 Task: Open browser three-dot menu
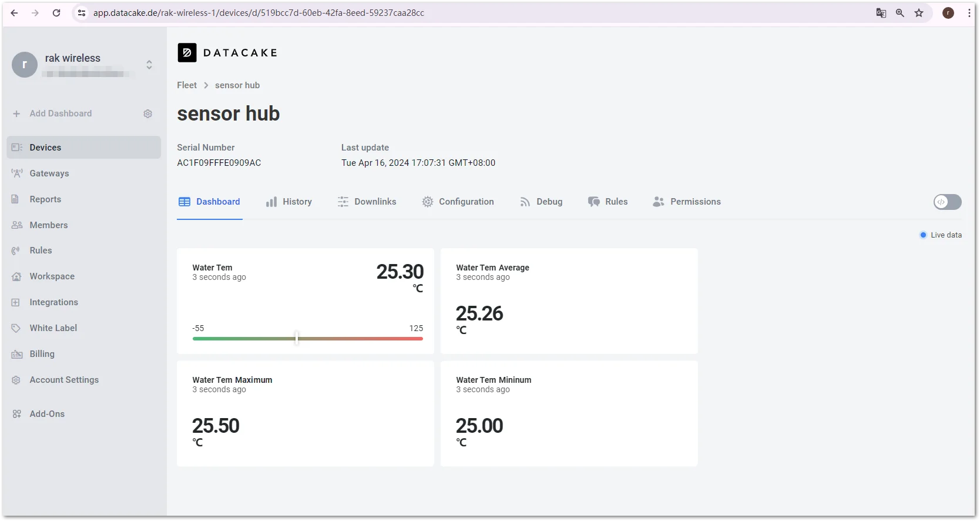(969, 13)
